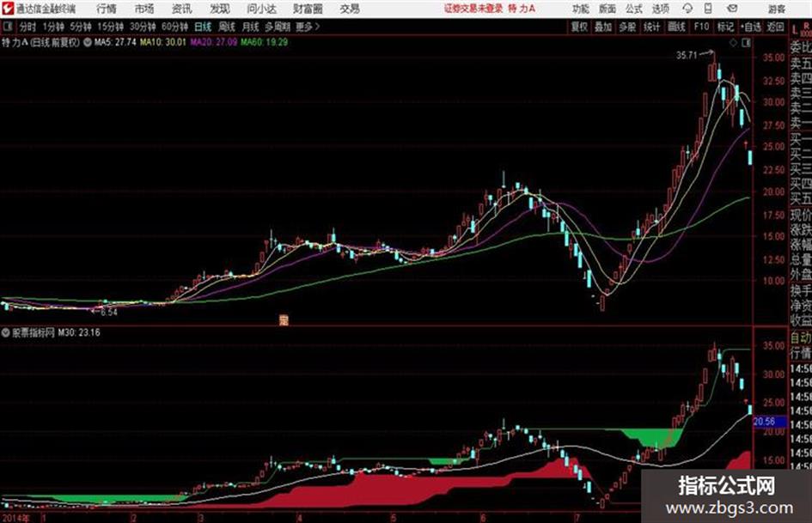
Task: Open the 财富圈 menu
Action: pyautogui.click(x=308, y=9)
